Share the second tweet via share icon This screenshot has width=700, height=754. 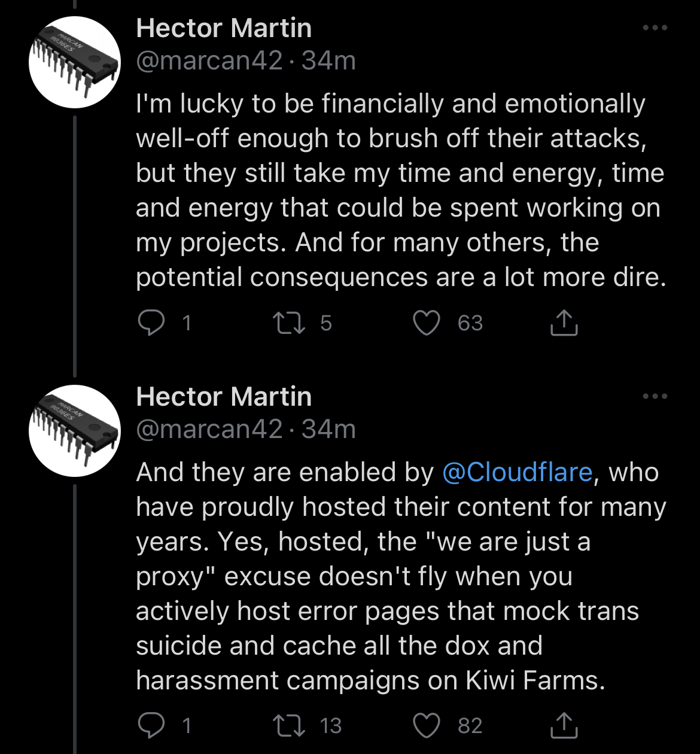coord(564,725)
